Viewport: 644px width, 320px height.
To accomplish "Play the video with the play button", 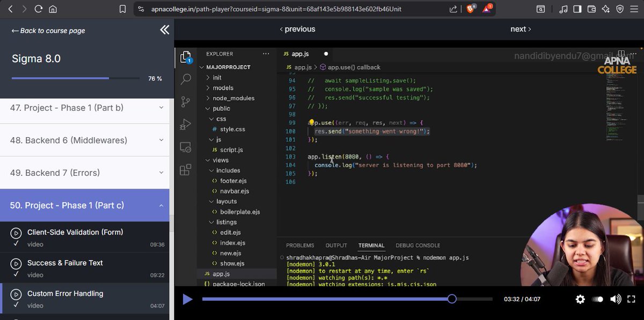I will tap(187, 299).
